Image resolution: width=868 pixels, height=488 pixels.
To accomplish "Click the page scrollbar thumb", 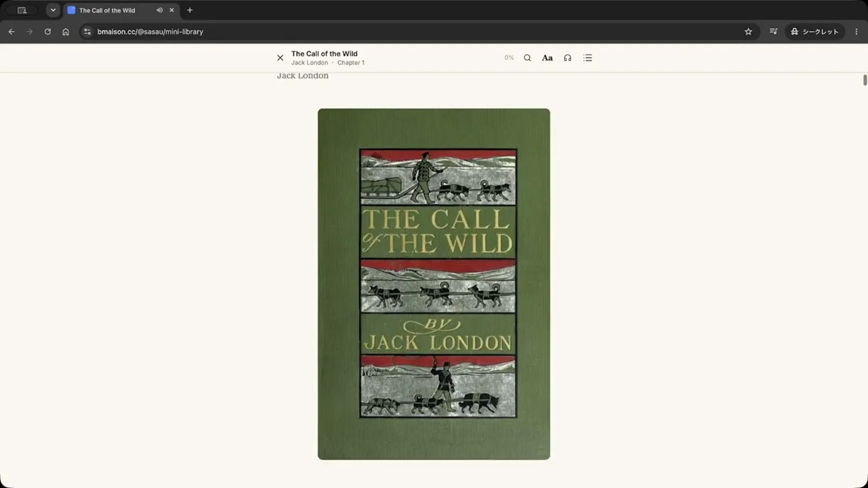I will point(865,80).
